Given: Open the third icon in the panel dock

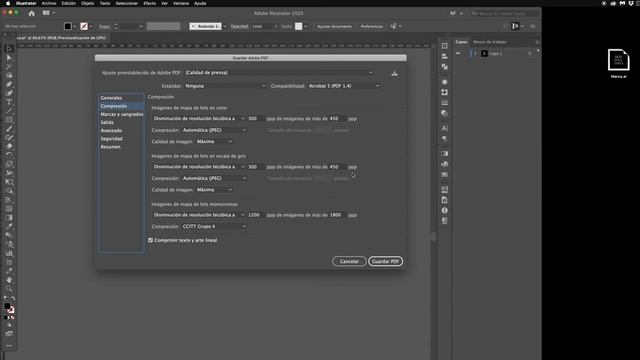Looking at the screenshot, I should (444, 67).
